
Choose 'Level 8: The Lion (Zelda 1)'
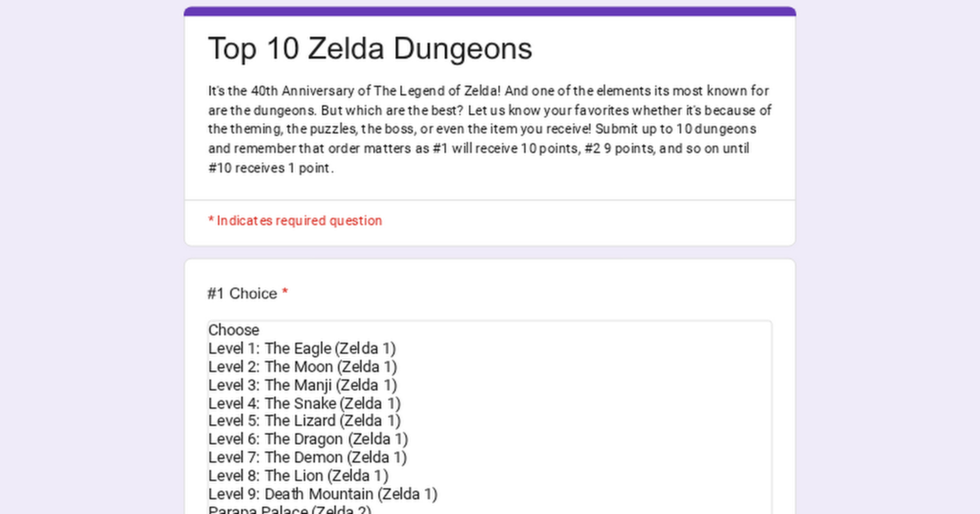click(x=298, y=475)
